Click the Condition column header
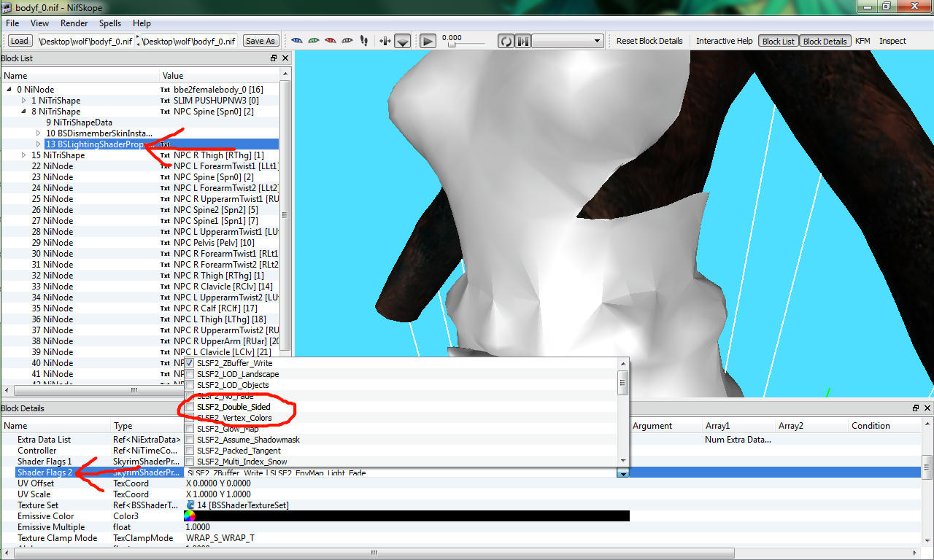Image resolution: width=934 pixels, height=560 pixels. (x=884, y=426)
